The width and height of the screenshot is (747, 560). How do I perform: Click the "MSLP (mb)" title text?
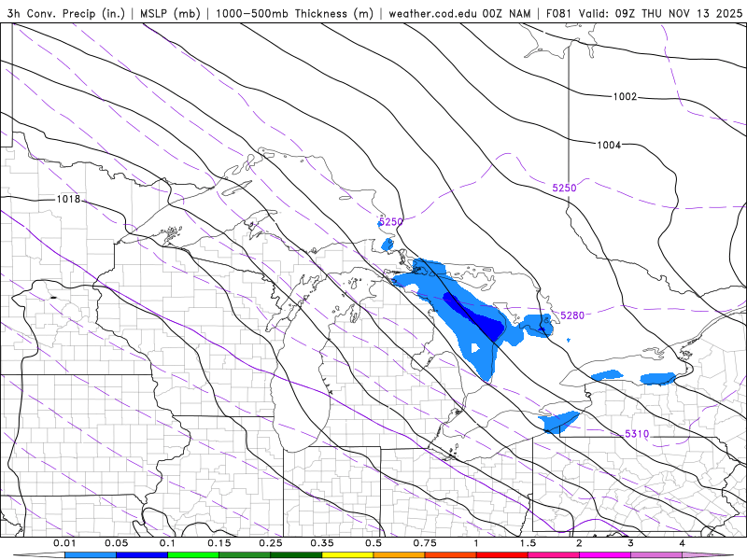tap(170, 13)
